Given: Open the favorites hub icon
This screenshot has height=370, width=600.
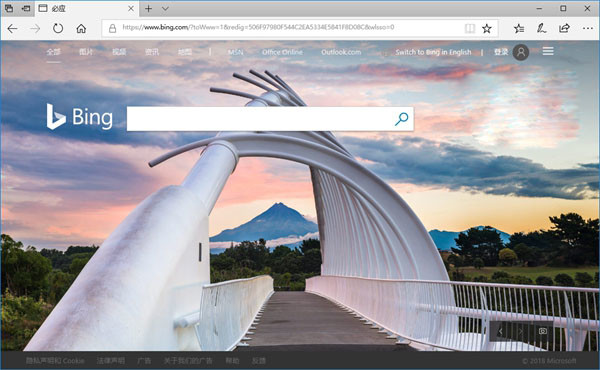Looking at the screenshot, I should point(519,28).
